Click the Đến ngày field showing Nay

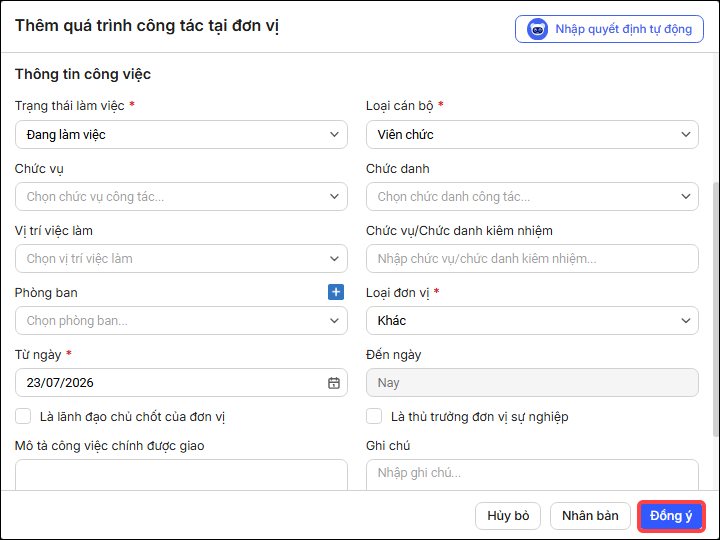[x=532, y=382]
